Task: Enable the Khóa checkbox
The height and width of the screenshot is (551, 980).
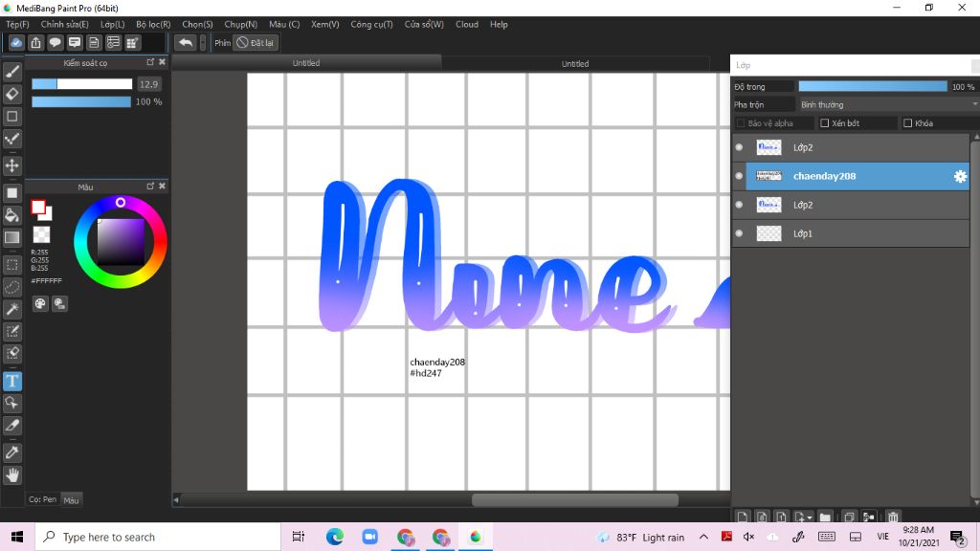Action: click(907, 123)
